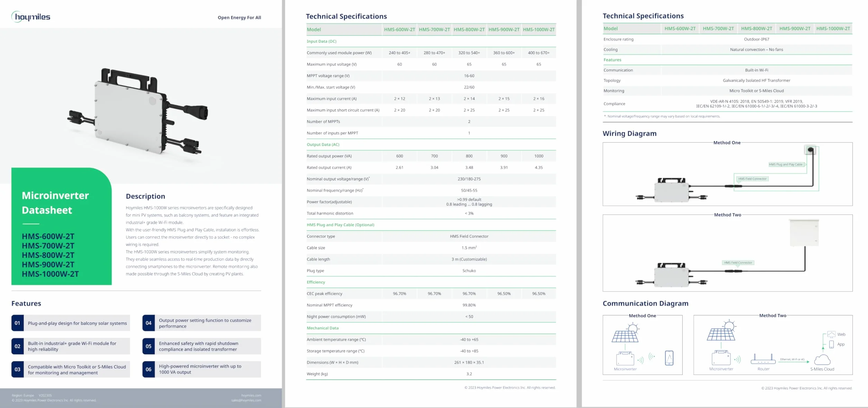Click the "Microinverter Datasheet" title in the green box
Image resolution: width=868 pixels, height=408 pixels.
[x=55, y=203]
